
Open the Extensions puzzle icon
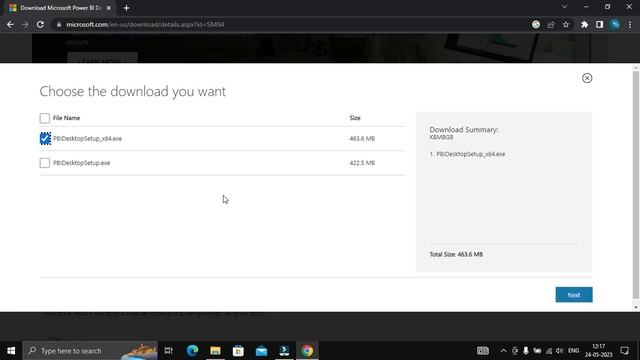tap(584, 24)
